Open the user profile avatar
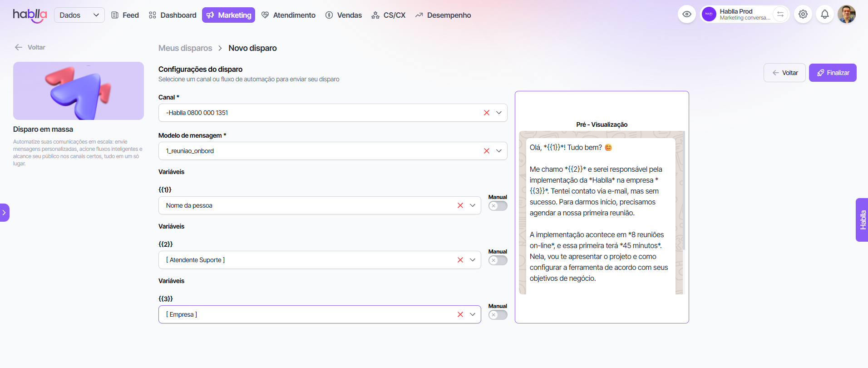The width and height of the screenshot is (868, 368). point(846,15)
